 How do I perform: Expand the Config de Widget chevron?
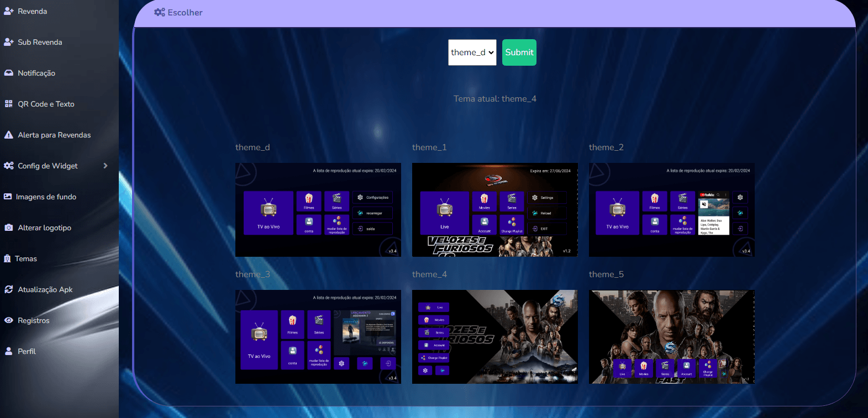point(105,166)
